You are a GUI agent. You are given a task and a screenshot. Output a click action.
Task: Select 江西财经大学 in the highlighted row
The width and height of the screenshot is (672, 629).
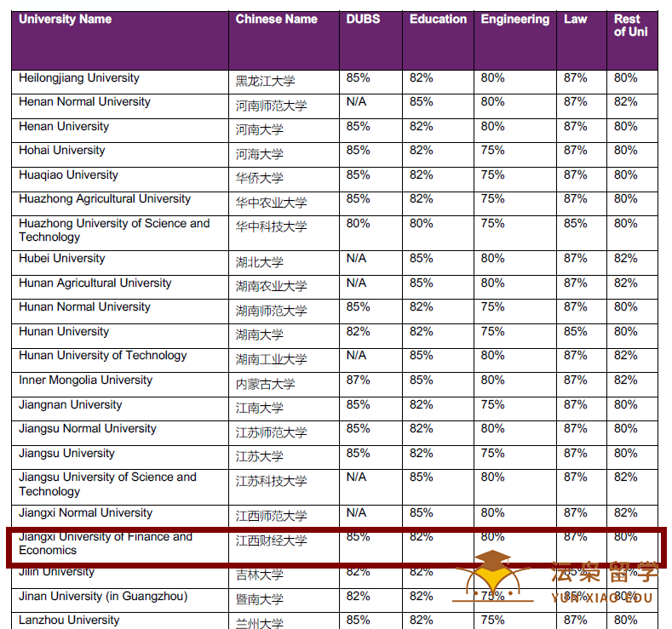click(272, 540)
